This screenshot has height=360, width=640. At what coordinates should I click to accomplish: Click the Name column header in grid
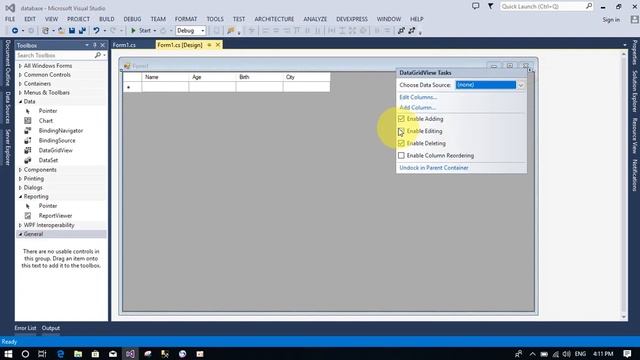[x=165, y=77]
